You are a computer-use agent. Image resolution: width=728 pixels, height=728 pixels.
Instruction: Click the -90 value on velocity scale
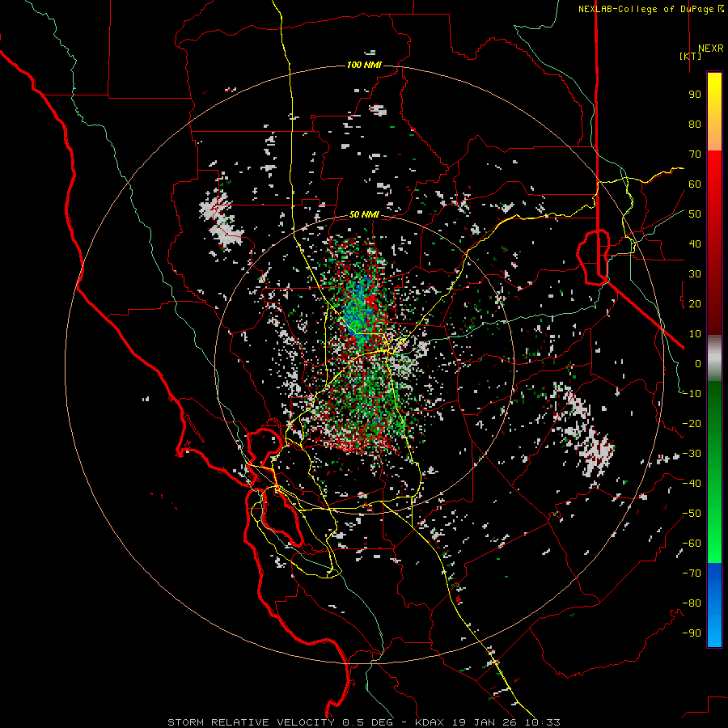click(x=692, y=633)
